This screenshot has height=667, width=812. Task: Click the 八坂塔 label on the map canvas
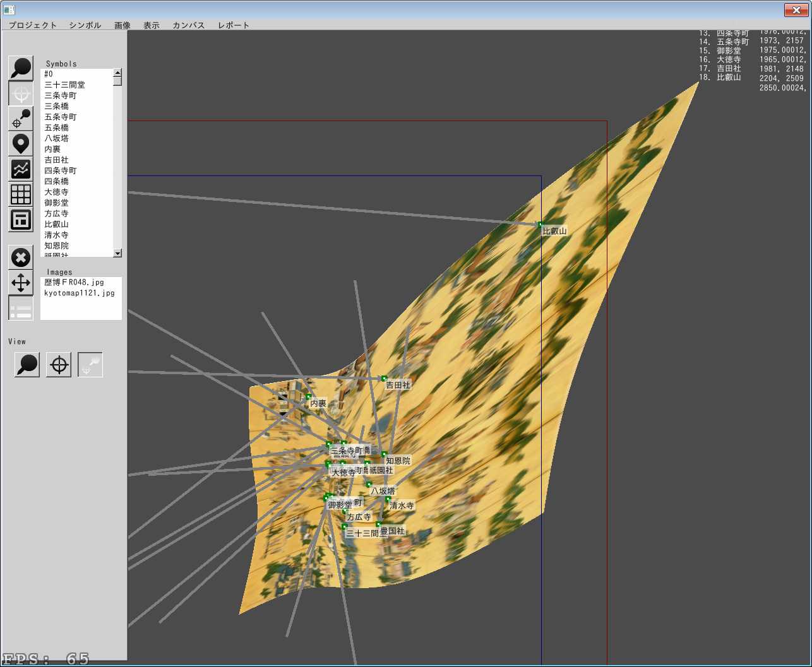click(x=383, y=491)
